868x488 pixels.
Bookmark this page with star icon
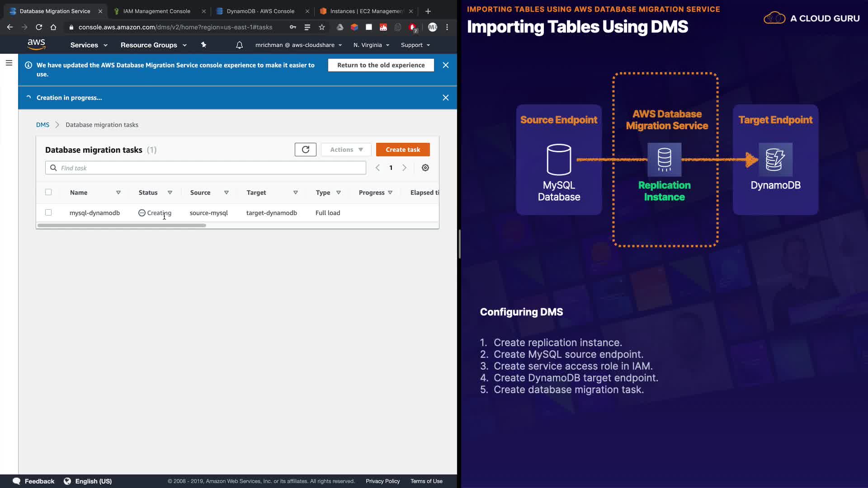point(321,27)
